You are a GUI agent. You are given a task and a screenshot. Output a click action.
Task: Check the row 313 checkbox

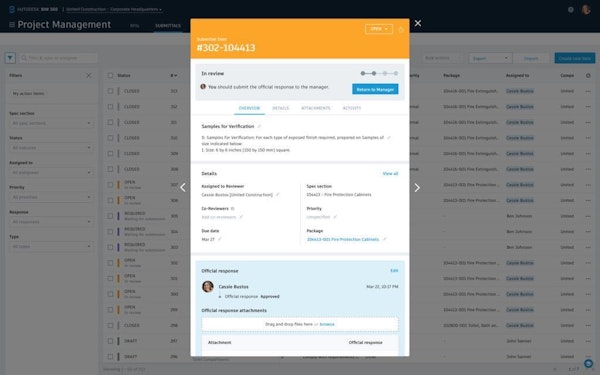coord(110,91)
